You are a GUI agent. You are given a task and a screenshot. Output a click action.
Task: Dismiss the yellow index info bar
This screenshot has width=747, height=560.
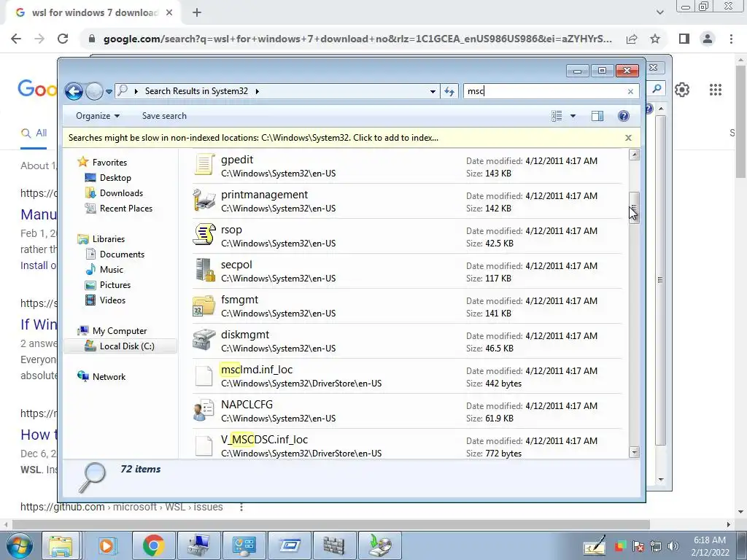point(628,138)
